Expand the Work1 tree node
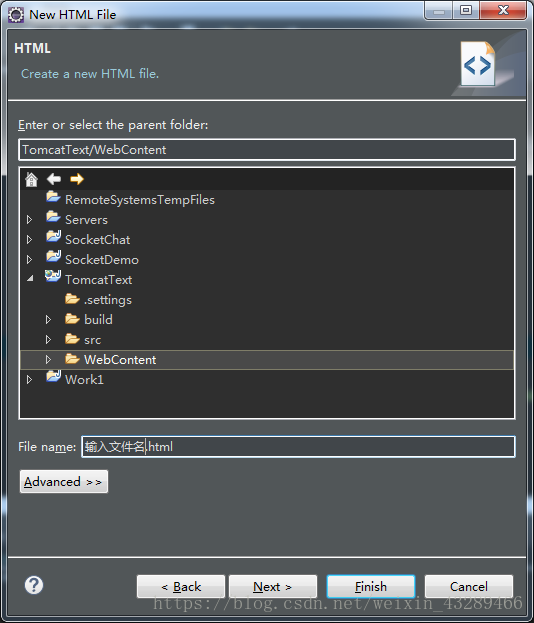 [29, 379]
